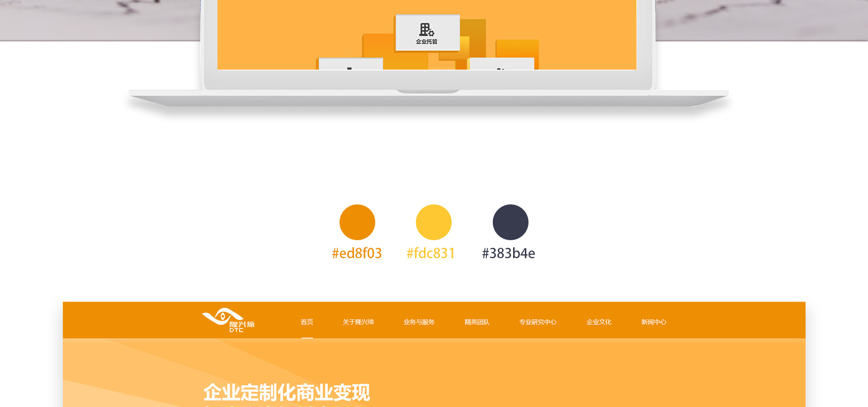Click the #fdc831 hex code label
This screenshot has width=868, height=407.
(430, 253)
